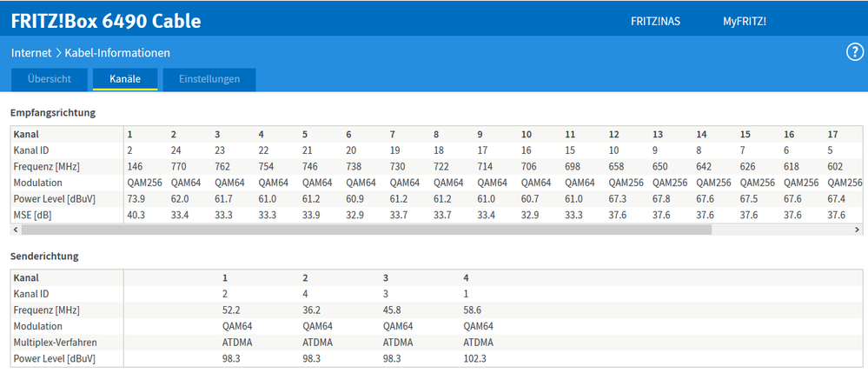Click FRITZ!Box 6490 Cable title

click(106, 21)
